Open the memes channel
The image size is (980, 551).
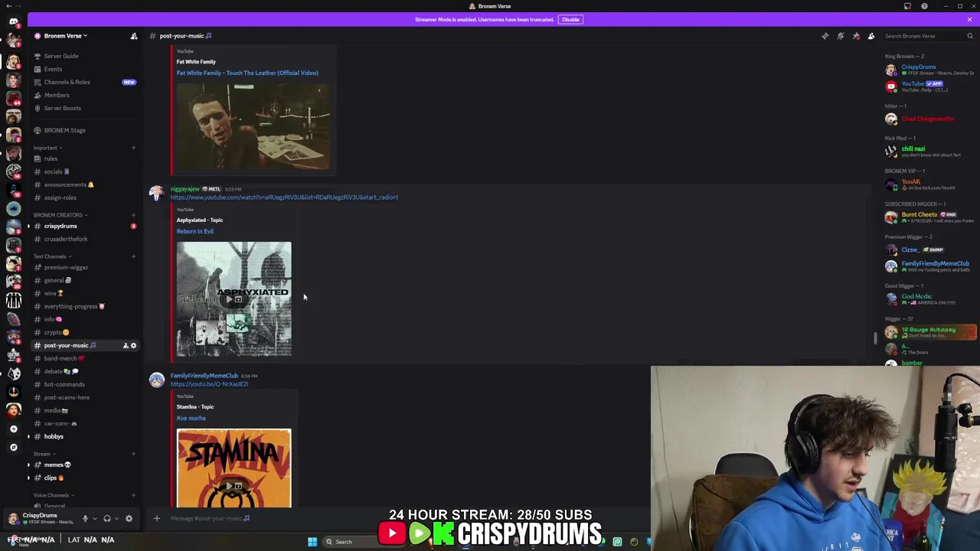point(57,465)
